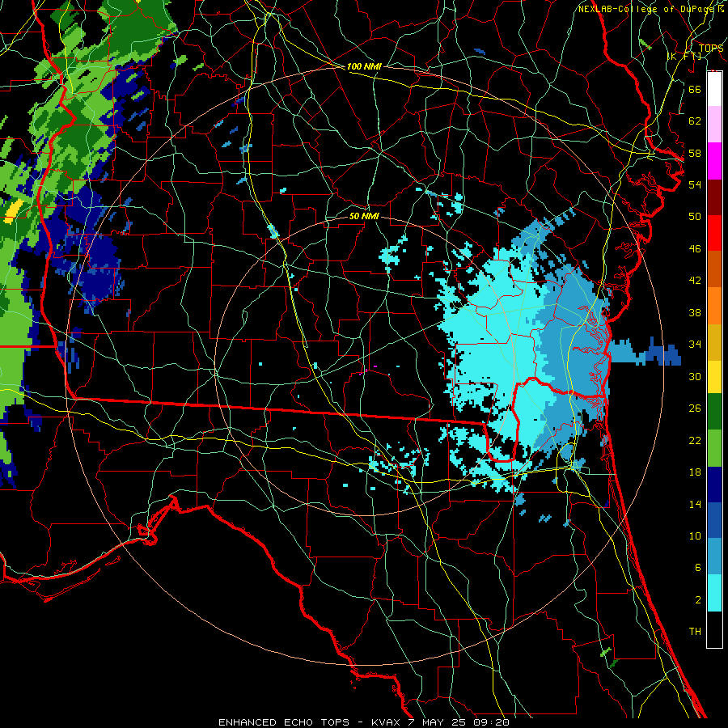Click the white swatch in the tops legend
This screenshot has height=728, width=728.
714,89
